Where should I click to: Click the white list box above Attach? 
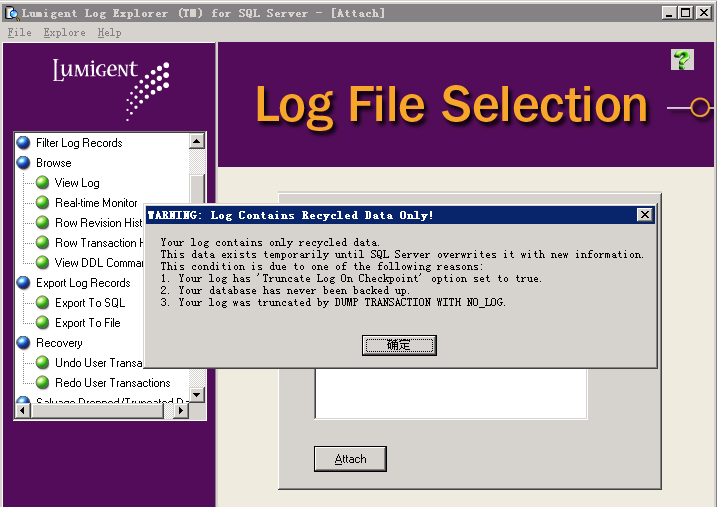coord(451,394)
